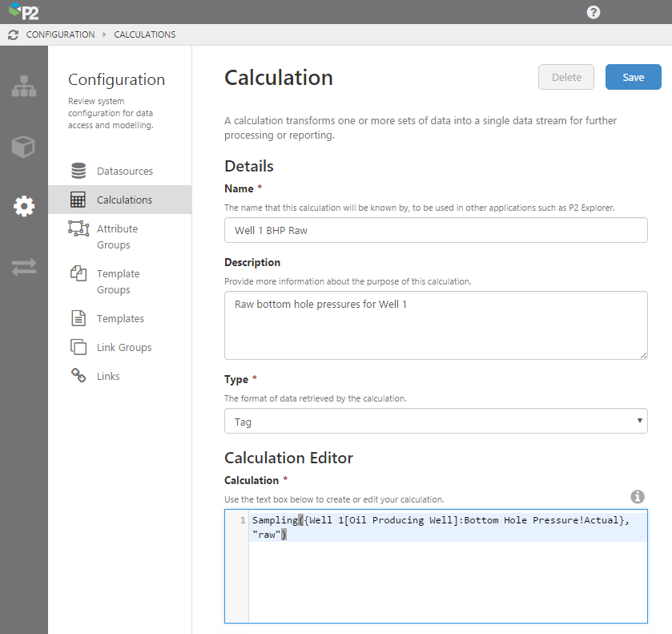The image size is (672, 634).
Task: Open the help question mark icon
Action: point(594,12)
